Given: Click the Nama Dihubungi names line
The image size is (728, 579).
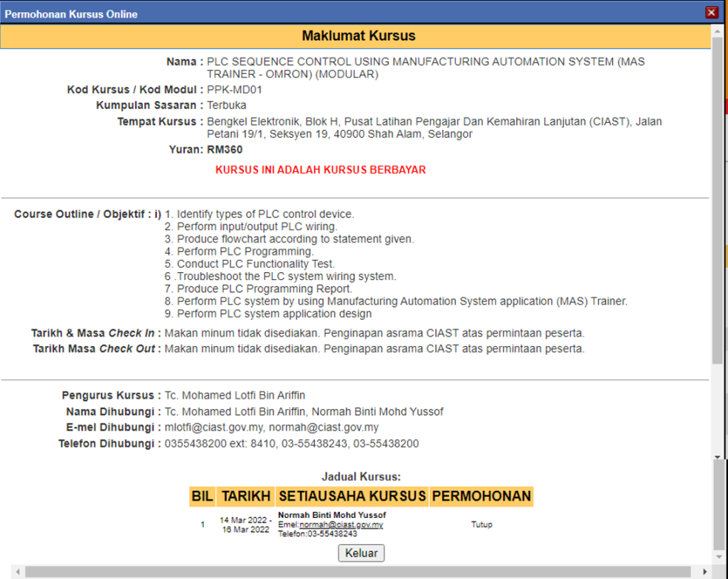Looking at the screenshot, I should point(304,411).
